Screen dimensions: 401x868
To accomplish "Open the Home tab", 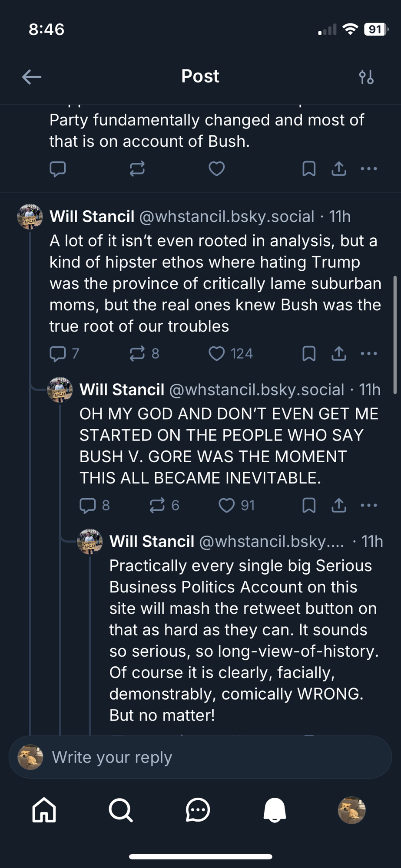I will 44,810.
